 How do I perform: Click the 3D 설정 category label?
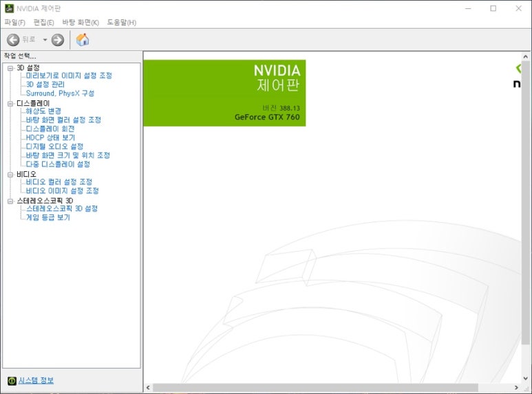point(28,68)
